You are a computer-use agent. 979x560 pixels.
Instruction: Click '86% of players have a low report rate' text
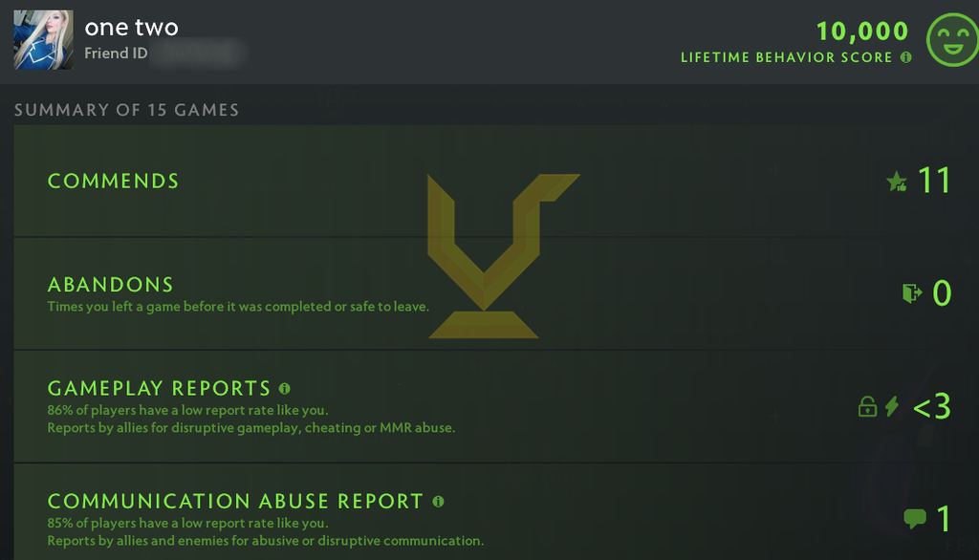coord(188,410)
